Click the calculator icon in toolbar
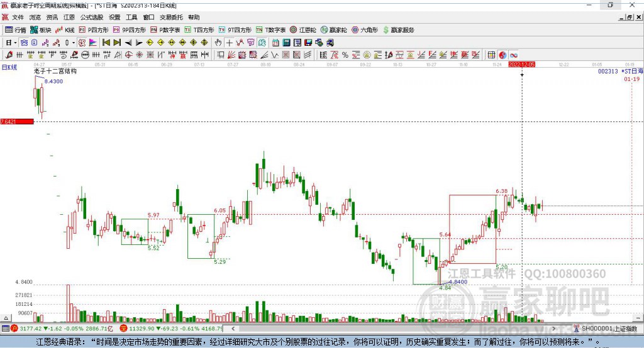The width and height of the screenshot is (644, 348). [286, 42]
